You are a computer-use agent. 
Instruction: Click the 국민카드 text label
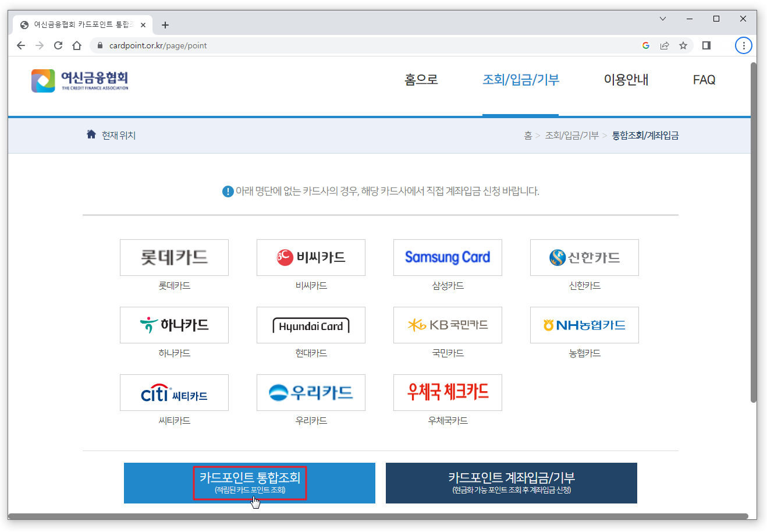[x=448, y=353]
